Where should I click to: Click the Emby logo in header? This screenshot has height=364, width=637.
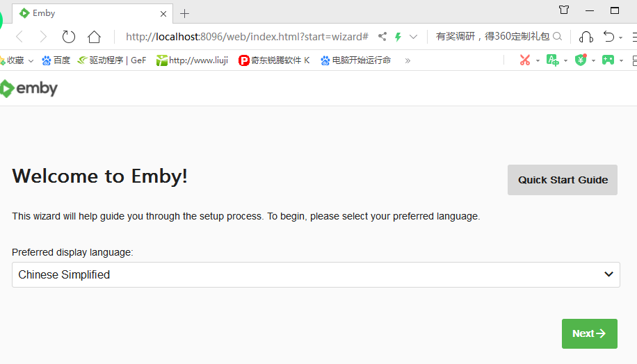pyautogui.click(x=29, y=88)
